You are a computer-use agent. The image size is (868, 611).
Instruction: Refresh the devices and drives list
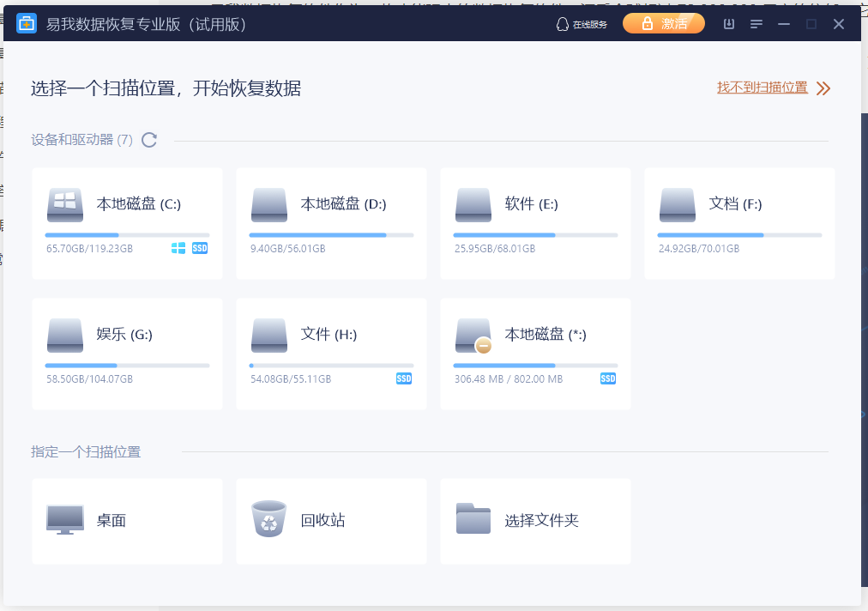(x=149, y=140)
